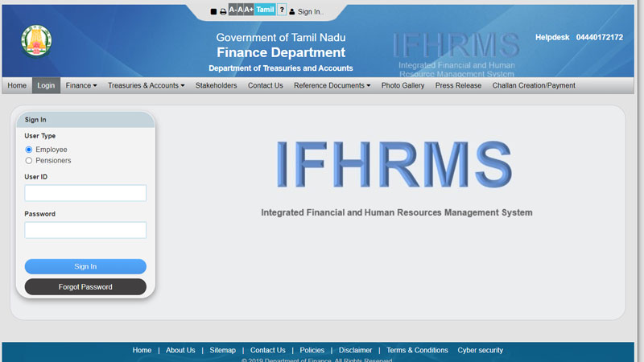Select the Login menu item
This screenshot has width=644, height=362.
46,85
